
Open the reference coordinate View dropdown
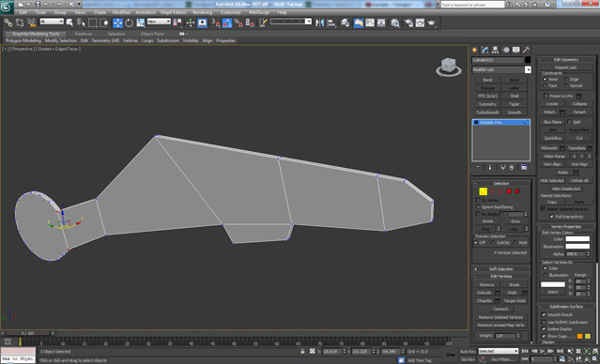(159, 22)
